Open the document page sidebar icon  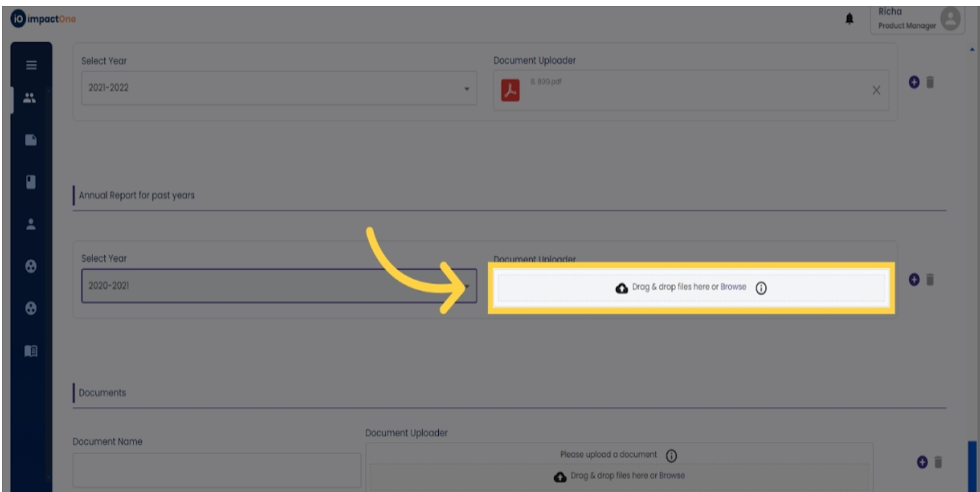pyautogui.click(x=30, y=140)
